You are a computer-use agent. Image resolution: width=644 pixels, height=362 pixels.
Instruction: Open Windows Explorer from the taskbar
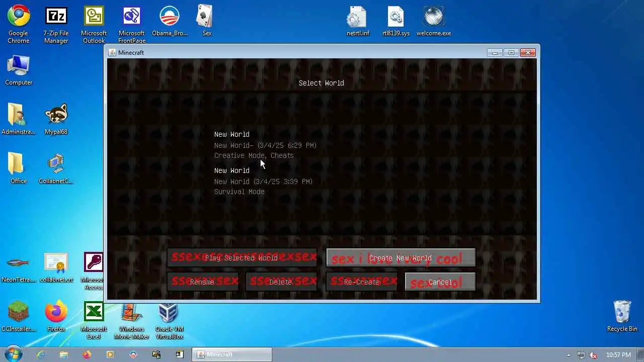tap(64, 354)
